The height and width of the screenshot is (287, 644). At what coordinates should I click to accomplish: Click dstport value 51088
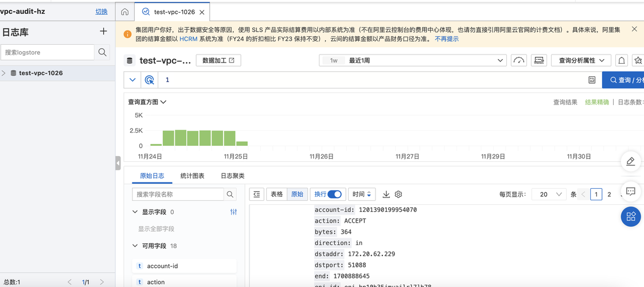357,265
